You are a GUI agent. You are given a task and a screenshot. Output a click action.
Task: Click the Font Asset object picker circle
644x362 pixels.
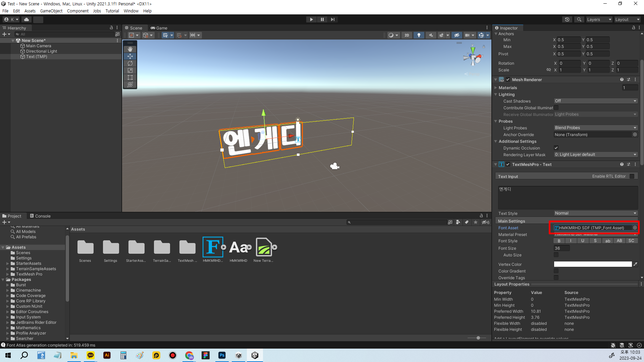[x=635, y=228]
